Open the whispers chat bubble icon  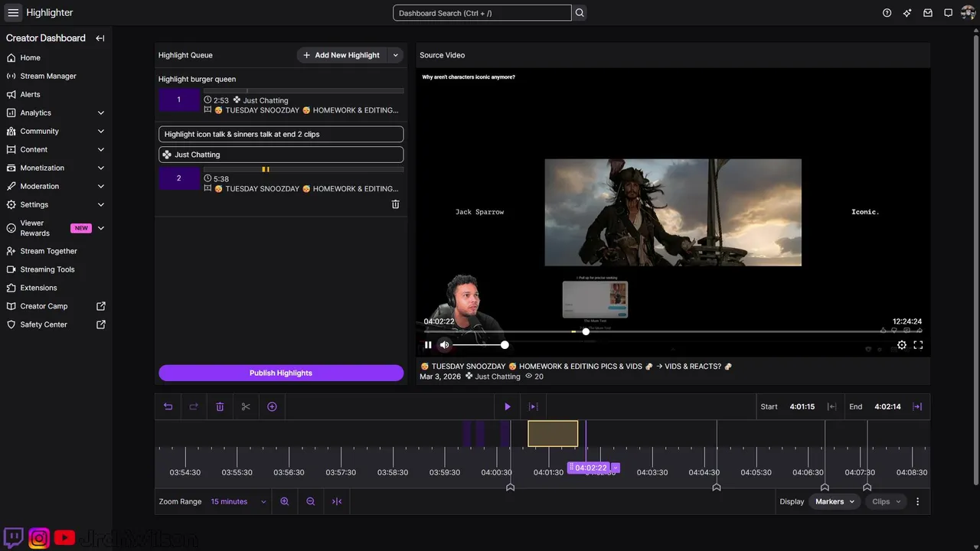tap(948, 13)
